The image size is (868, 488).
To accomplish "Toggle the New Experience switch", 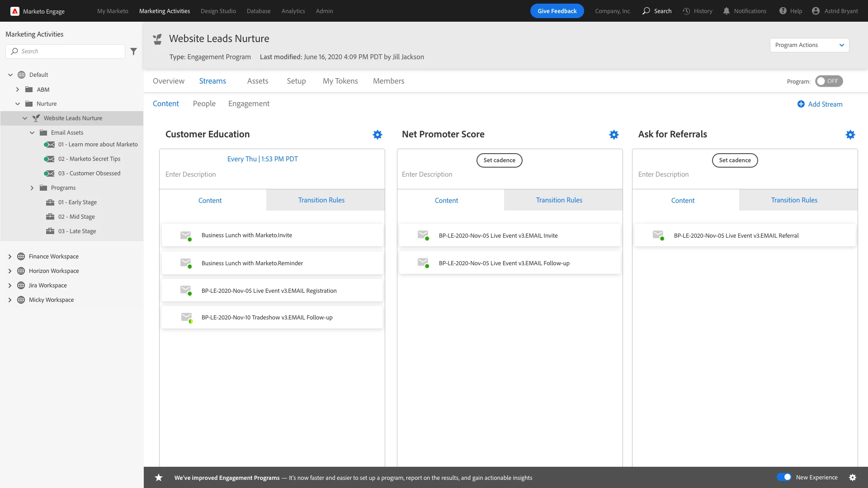I will click(784, 477).
